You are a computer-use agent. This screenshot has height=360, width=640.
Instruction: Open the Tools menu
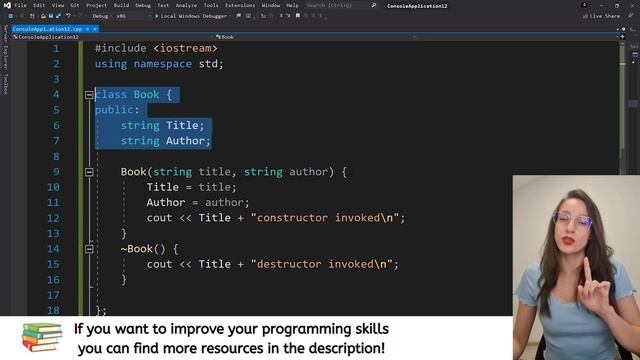[211, 5]
